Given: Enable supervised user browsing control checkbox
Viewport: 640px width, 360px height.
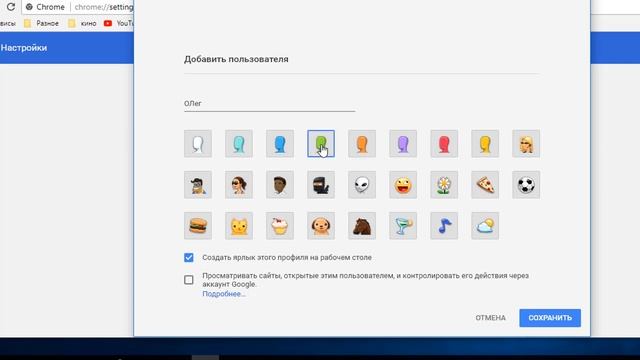Looking at the screenshot, I should 189,280.
